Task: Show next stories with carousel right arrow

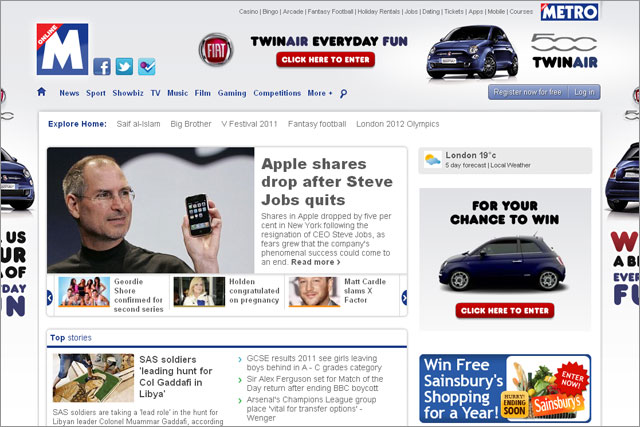Action: pos(404,297)
